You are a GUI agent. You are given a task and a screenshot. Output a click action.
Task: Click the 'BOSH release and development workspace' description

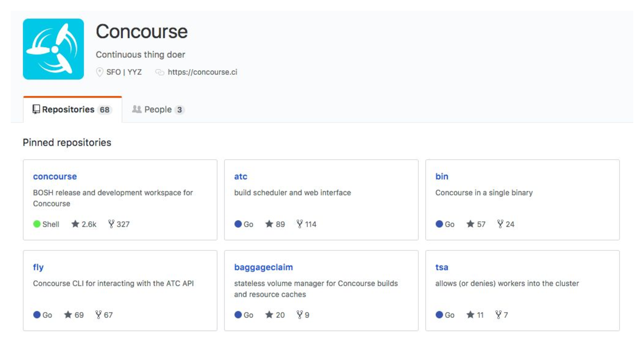113,198
